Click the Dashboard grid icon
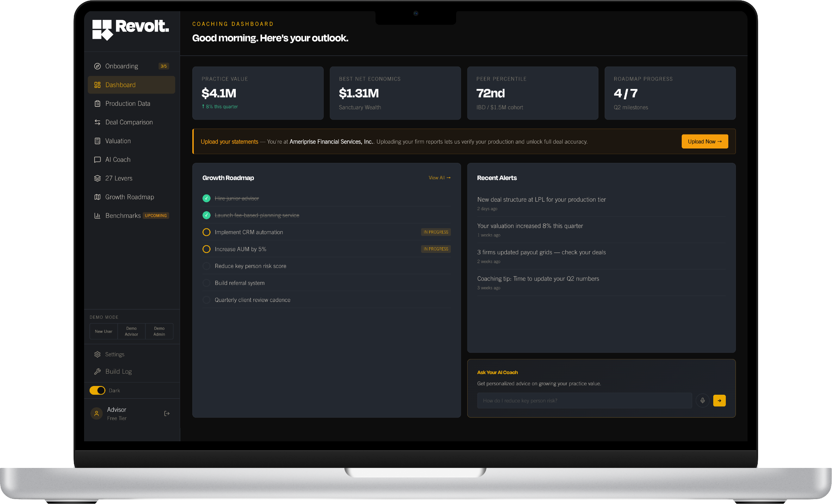 tap(97, 85)
